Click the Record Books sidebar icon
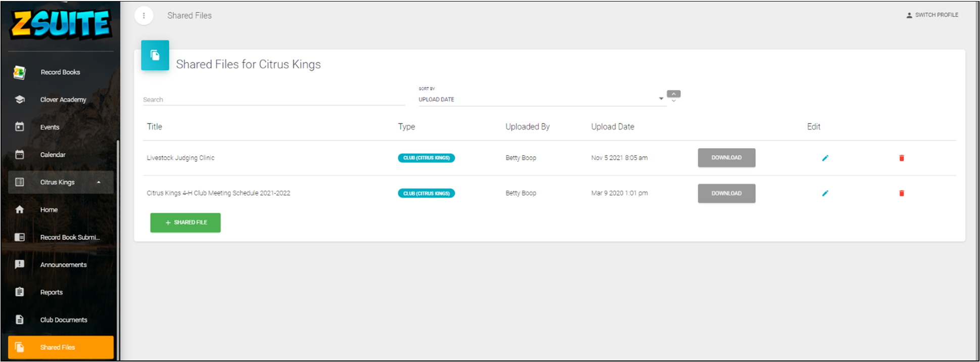This screenshot has height=362, width=980. [20, 72]
